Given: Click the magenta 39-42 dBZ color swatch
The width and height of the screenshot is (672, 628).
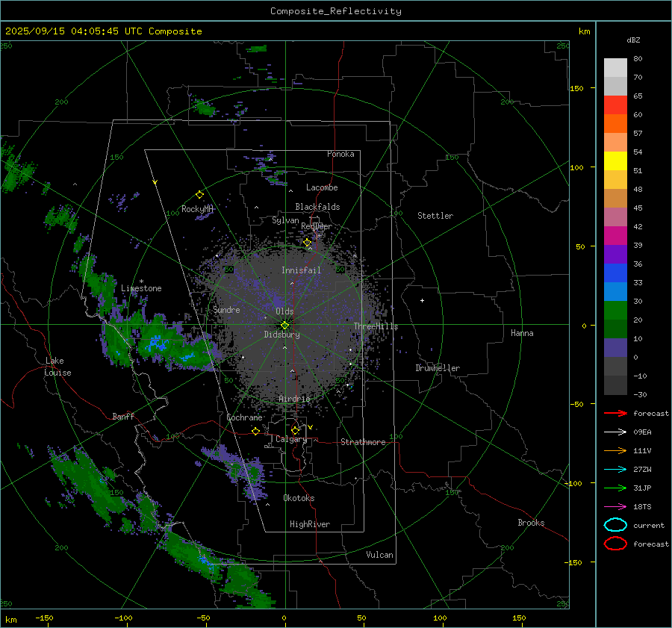Looking at the screenshot, I should tap(615, 236).
